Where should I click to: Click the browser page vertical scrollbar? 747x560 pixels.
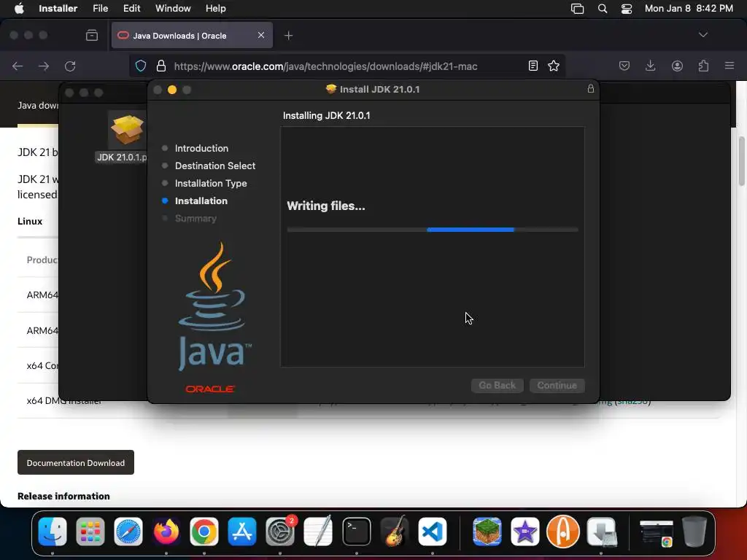point(741,162)
